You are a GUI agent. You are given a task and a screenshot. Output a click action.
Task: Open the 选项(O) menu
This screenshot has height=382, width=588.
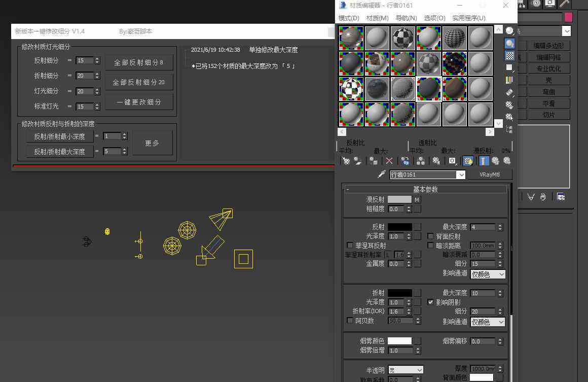click(x=434, y=18)
